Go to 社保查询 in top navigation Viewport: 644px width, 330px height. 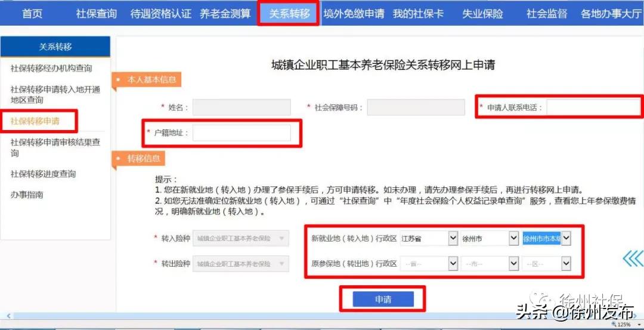97,14
